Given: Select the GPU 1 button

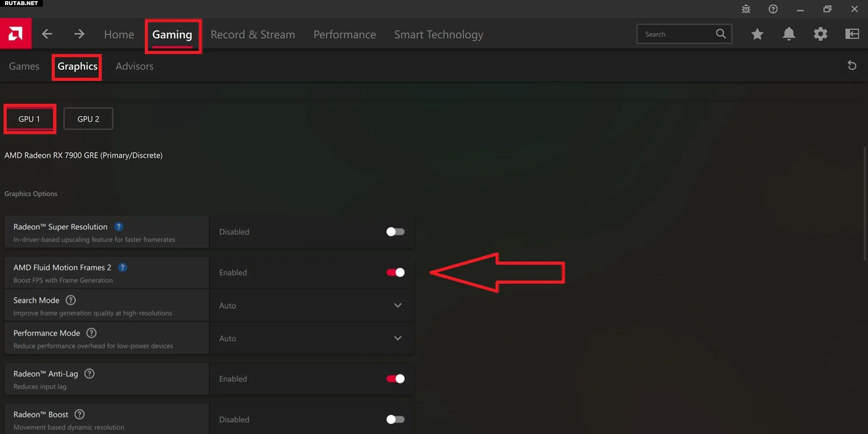Looking at the screenshot, I should point(29,119).
